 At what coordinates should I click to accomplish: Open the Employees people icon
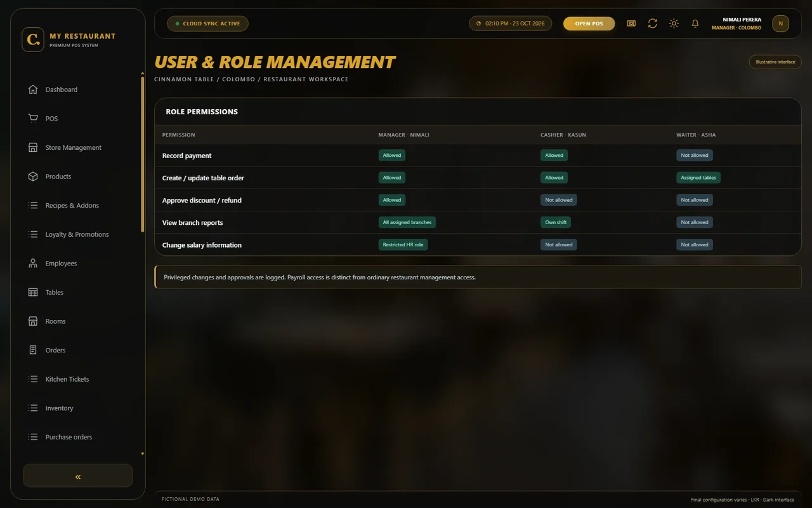pos(33,263)
